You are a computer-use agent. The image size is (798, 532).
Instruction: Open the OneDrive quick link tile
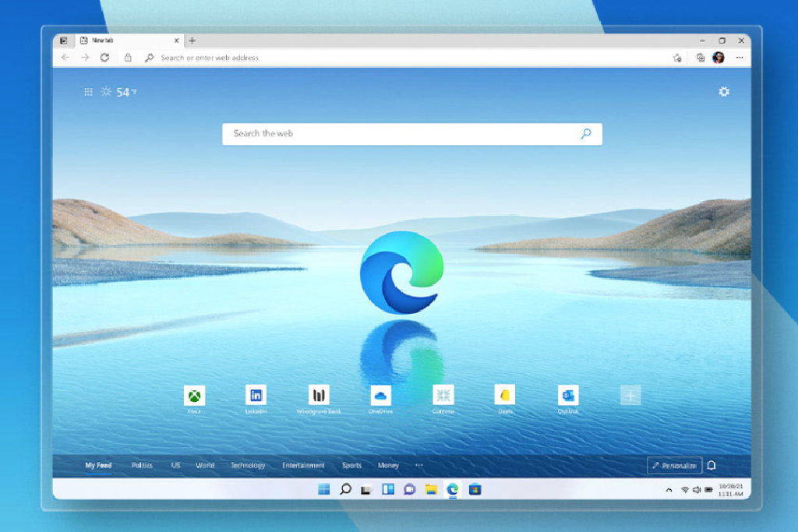380,395
